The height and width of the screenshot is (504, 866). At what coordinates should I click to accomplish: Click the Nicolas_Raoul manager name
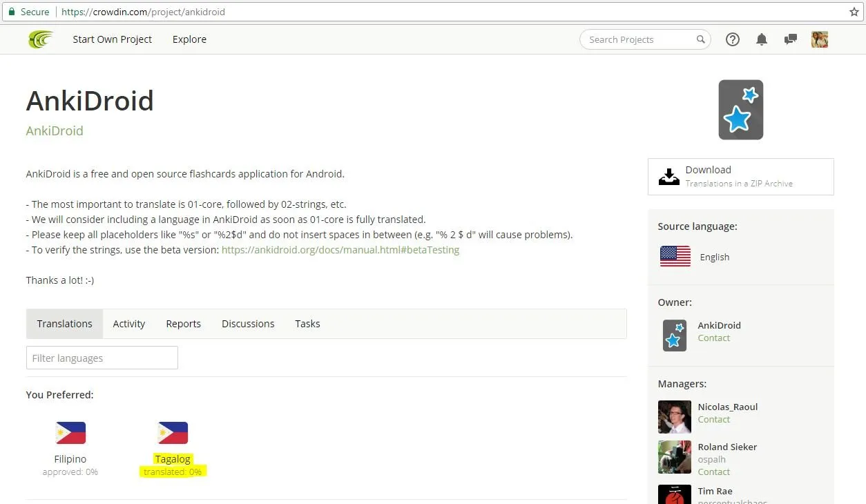(728, 407)
